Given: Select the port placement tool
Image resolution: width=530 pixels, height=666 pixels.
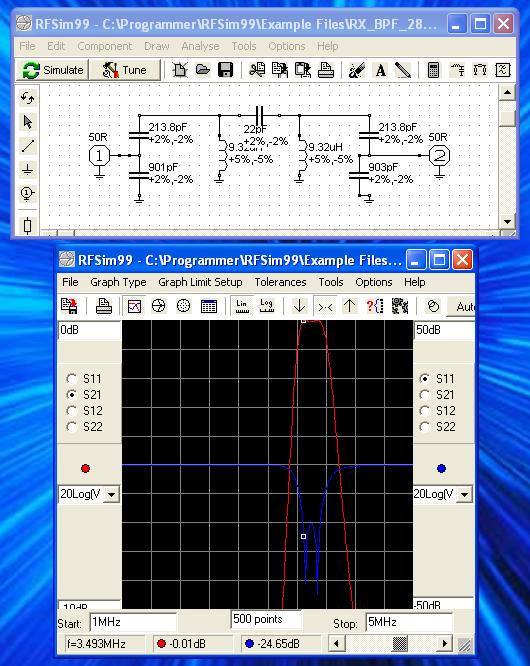Looking at the screenshot, I should tap(28, 194).
